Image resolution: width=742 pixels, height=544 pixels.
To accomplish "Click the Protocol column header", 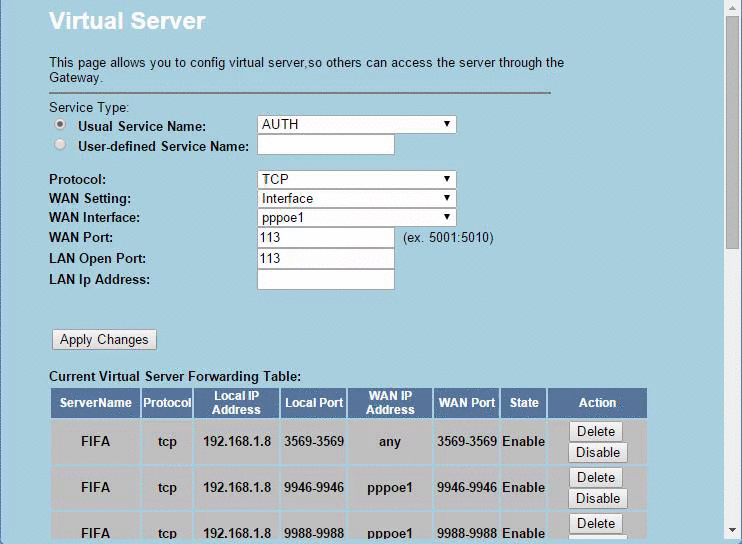I will click(167, 403).
